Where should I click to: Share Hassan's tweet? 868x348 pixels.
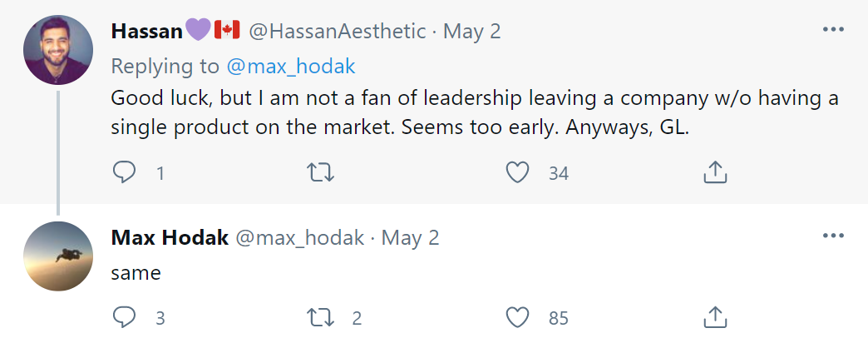pyautogui.click(x=715, y=172)
